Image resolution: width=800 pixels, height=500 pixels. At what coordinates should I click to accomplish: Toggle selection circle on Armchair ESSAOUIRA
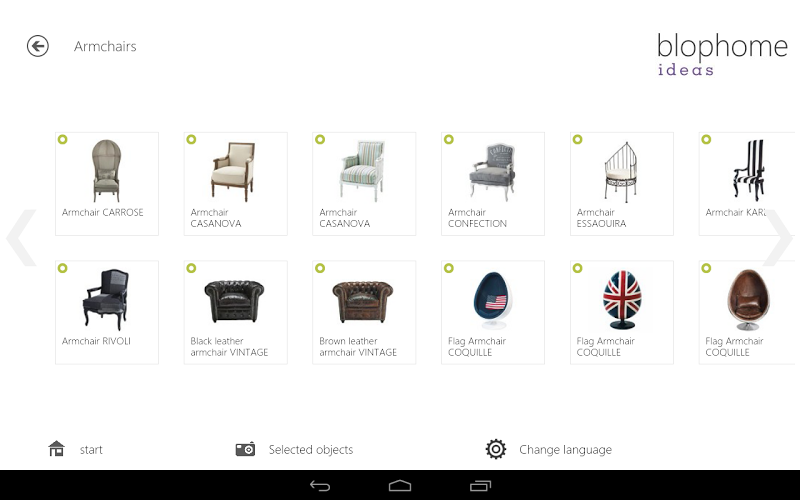tap(578, 139)
